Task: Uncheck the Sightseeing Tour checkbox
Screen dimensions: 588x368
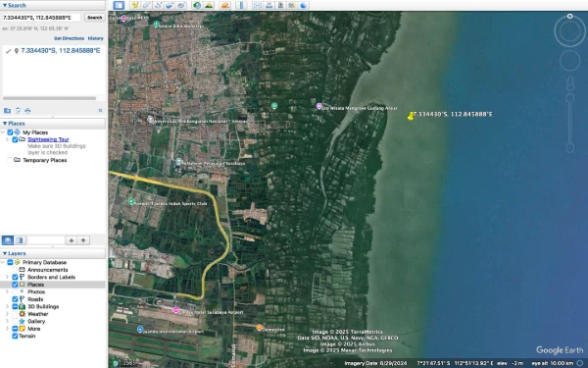Action: 15,139
